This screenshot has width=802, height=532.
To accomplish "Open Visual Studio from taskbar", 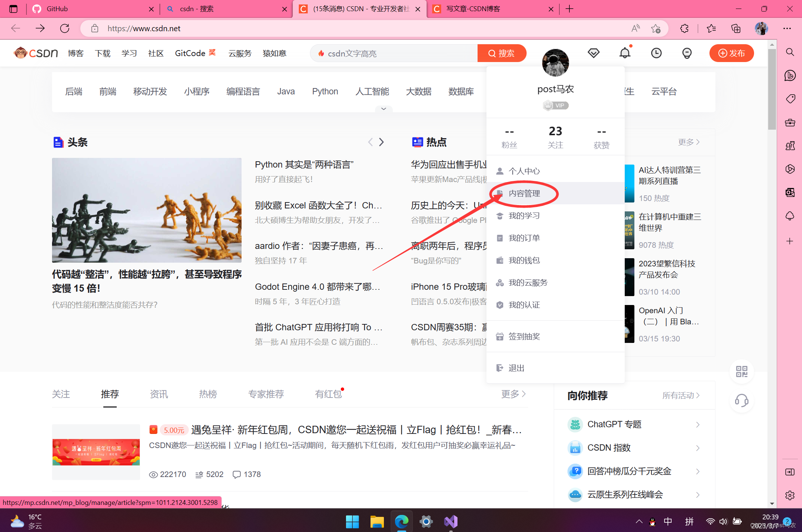I will tap(451, 522).
